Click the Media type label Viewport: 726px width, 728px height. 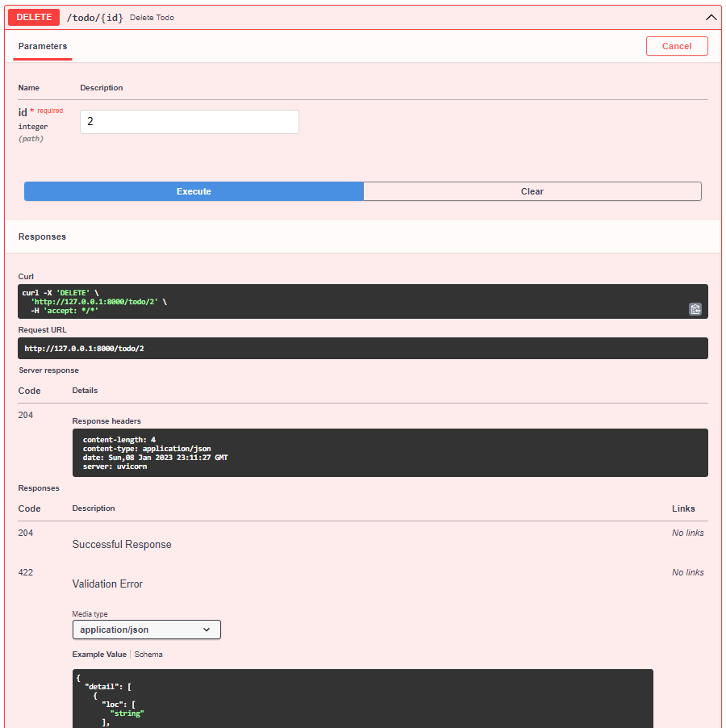click(x=90, y=613)
